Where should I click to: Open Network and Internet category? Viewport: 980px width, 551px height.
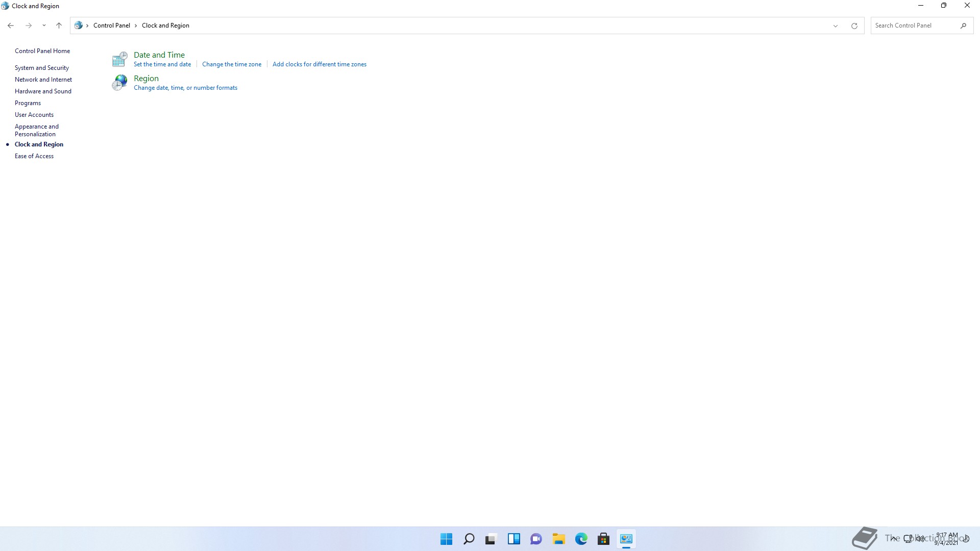43,80
